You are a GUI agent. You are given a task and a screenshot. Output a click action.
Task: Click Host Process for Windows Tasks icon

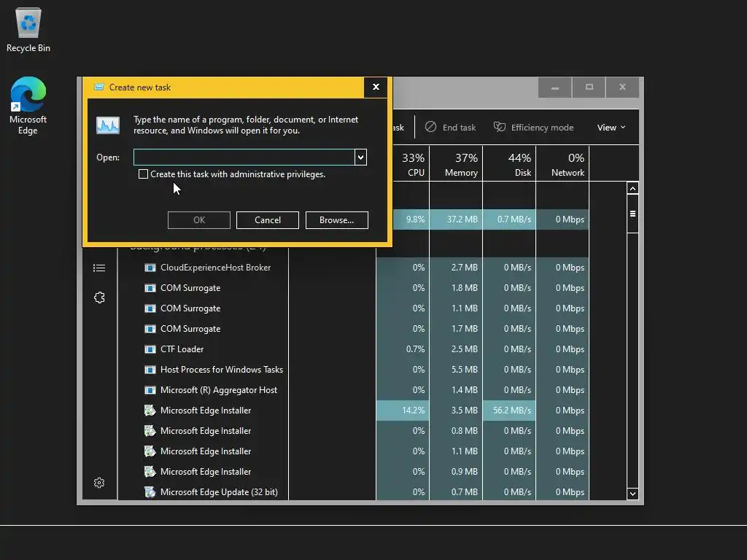[x=150, y=370]
